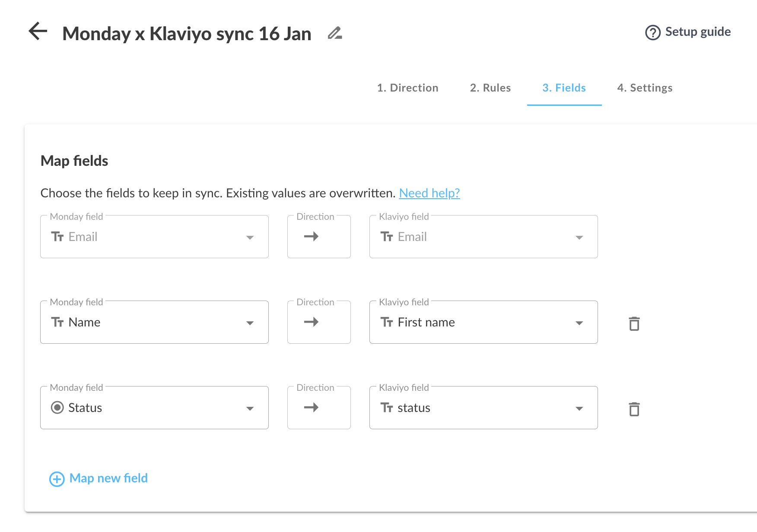The image size is (757, 532).
Task: Click direction arrow in Email row
Action: point(311,237)
